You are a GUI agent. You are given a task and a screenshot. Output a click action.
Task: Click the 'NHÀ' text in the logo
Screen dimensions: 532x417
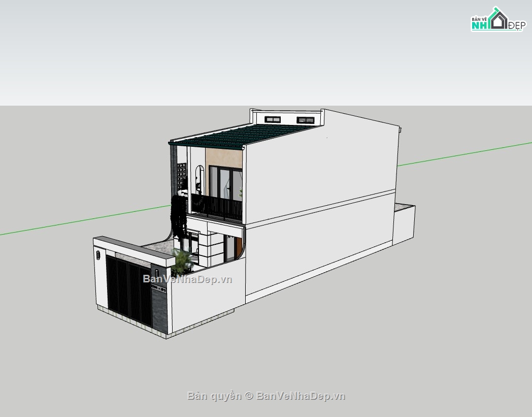tap(479, 25)
